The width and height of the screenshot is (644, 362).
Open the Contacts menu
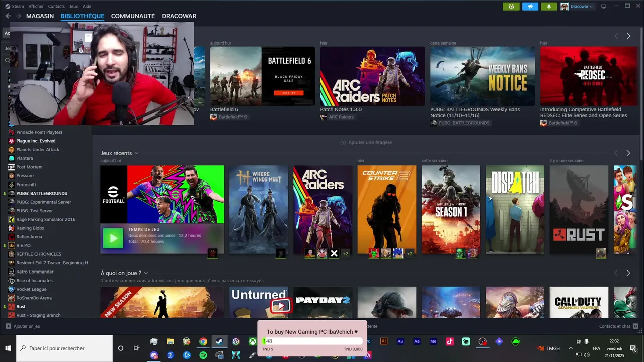click(56, 6)
